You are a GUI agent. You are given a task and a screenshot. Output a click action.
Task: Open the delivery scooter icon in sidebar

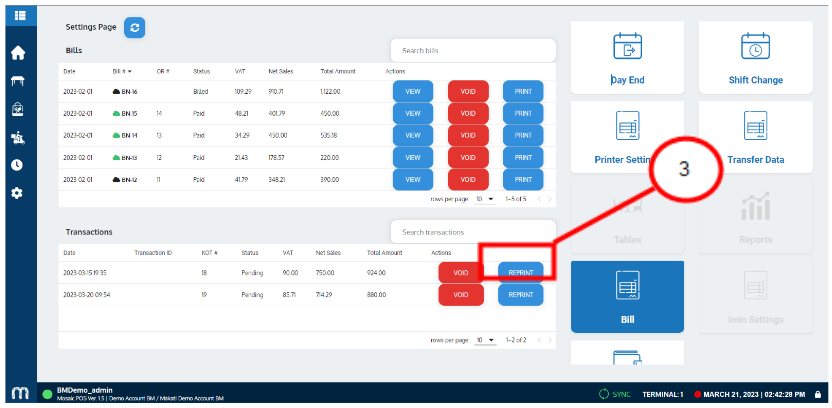(18, 137)
